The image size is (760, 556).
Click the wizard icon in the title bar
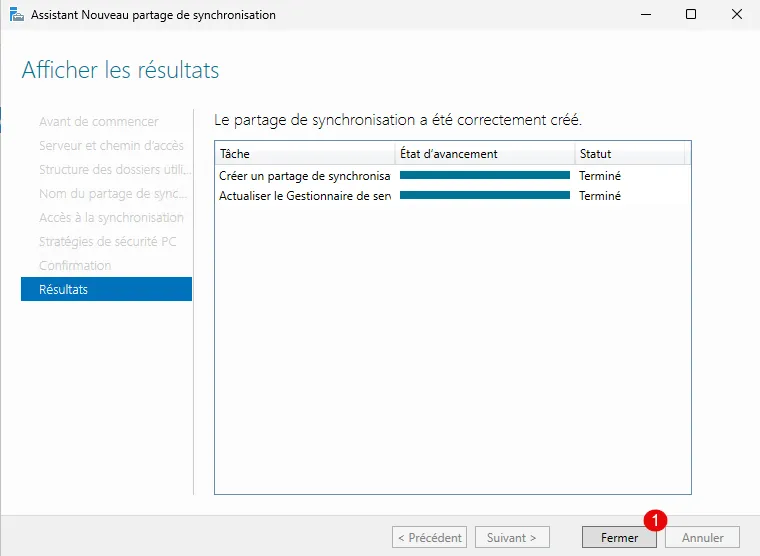click(16, 15)
